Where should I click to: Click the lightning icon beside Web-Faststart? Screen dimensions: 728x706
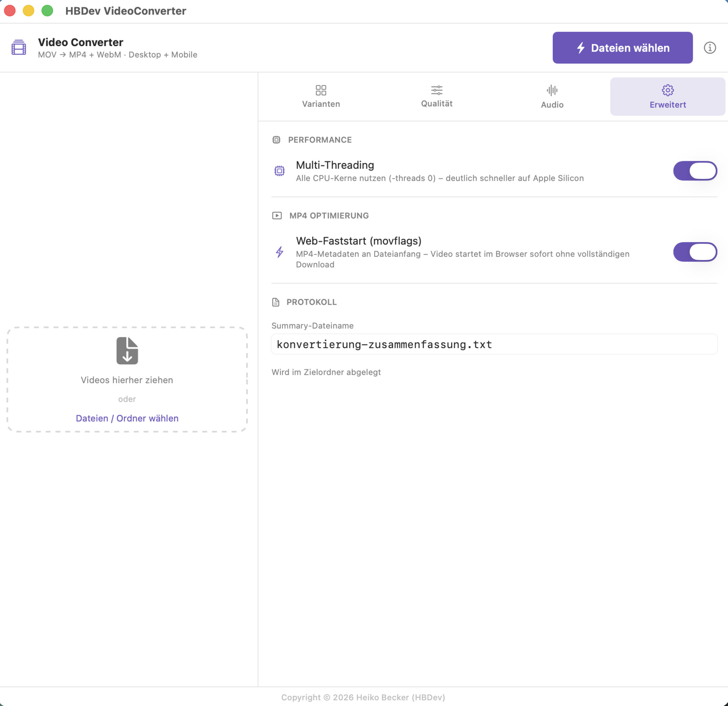(279, 252)
